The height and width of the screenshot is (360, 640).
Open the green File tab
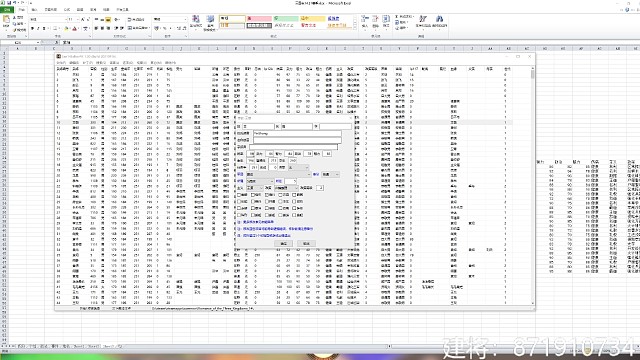[7, 9]
